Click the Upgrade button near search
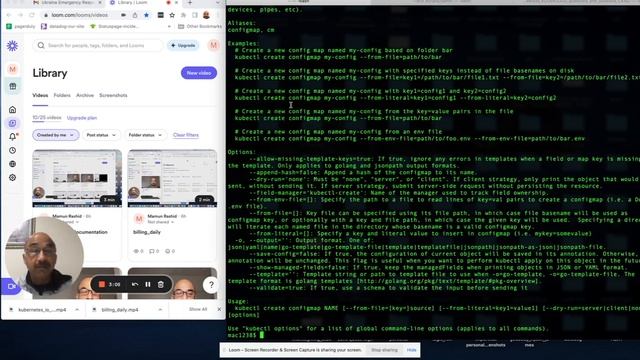This screenshot has height=360, width=640. [183, 45]
